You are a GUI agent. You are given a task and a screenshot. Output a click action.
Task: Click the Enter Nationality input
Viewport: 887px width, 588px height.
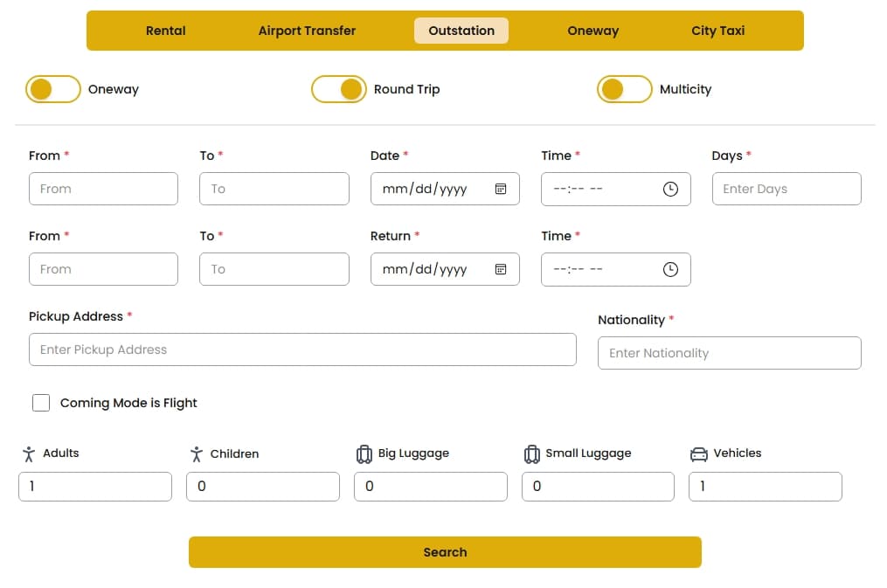729,353
